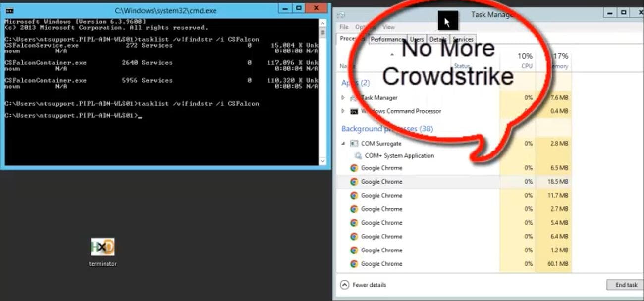Open the View menu in Task Manager
The width and height of the screenshot is (644, 301).
click(388, 27)
